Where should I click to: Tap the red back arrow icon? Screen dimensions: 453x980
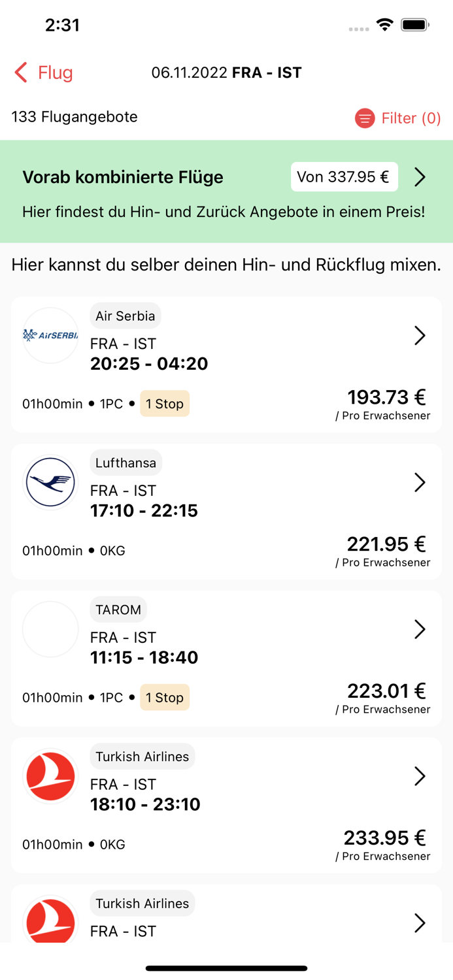coord(21,73)
